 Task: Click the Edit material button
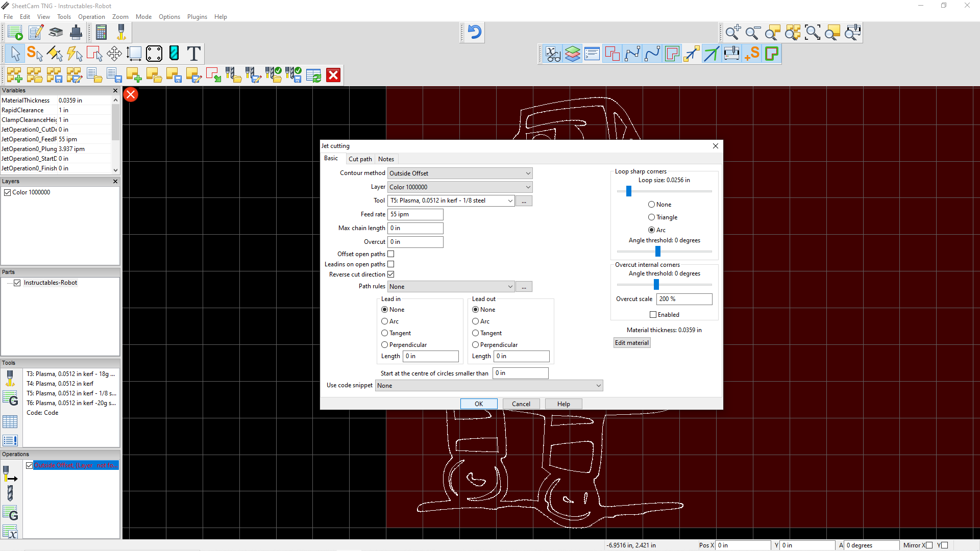point(631,342)
